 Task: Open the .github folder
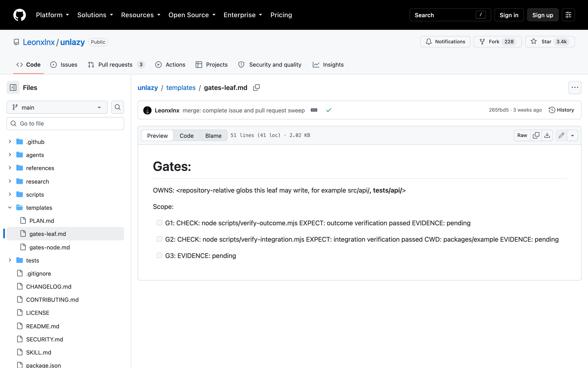[x=35, y=142]
